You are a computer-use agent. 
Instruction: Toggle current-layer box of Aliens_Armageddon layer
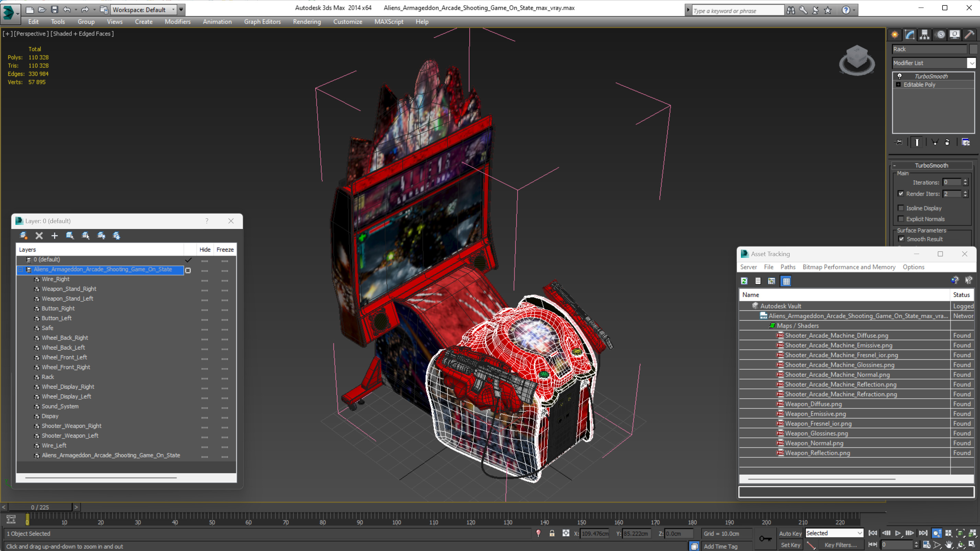pos(188,271)
